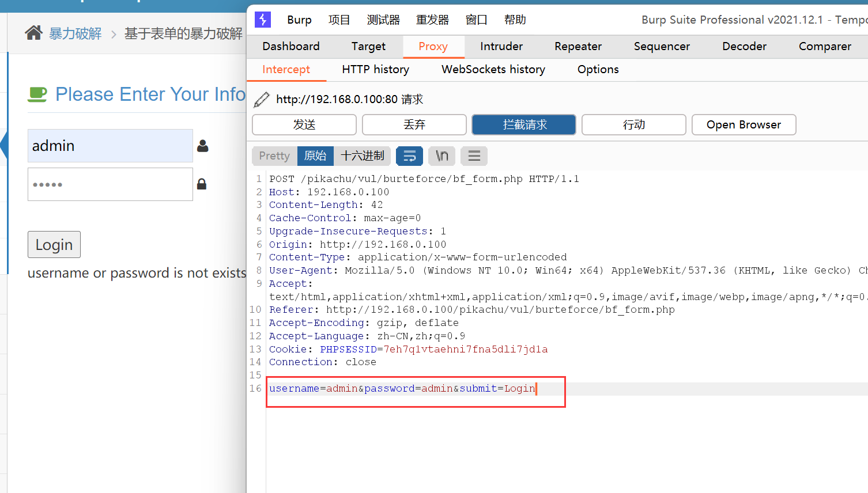Click the Upgrade-Insecure-Requests header line
The height and width of the screenshot is (493, 868).
click(358, 232)
